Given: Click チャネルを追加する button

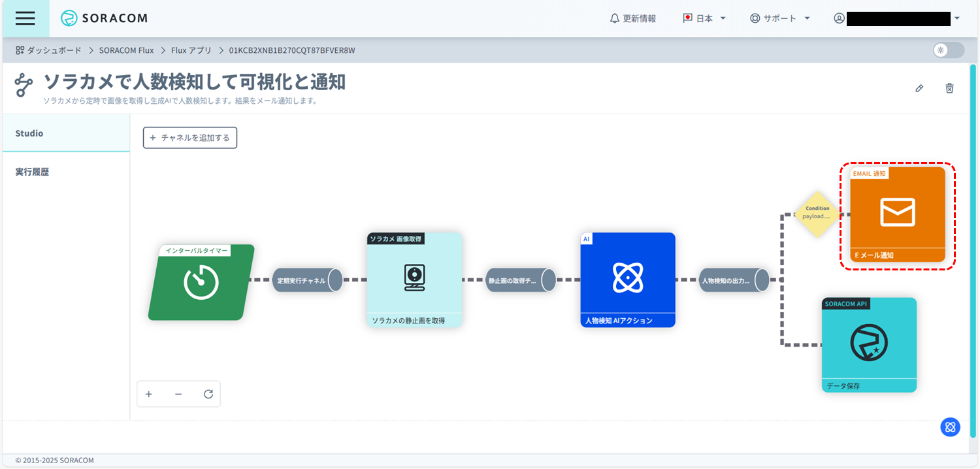Looking at the screenshot, I should click(x=190, y=138).
